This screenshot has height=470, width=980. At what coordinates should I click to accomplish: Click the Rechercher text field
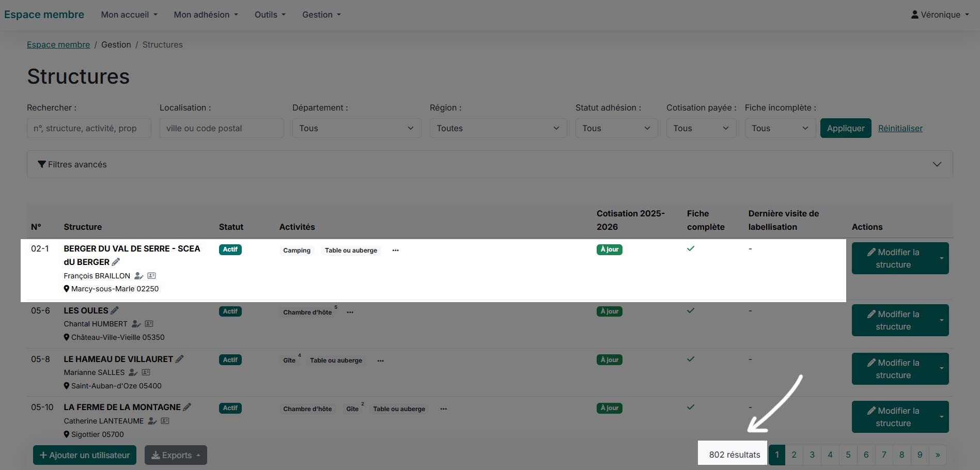(89, 128)
